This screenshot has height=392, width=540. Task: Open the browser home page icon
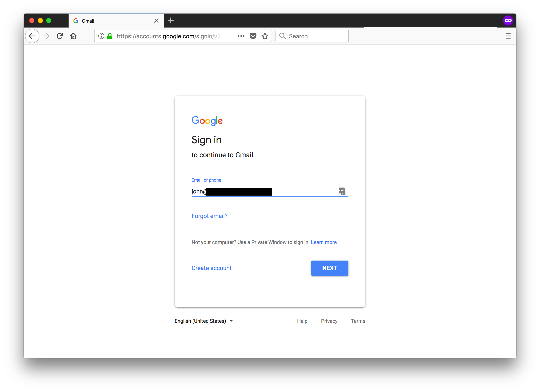(73, 36)
